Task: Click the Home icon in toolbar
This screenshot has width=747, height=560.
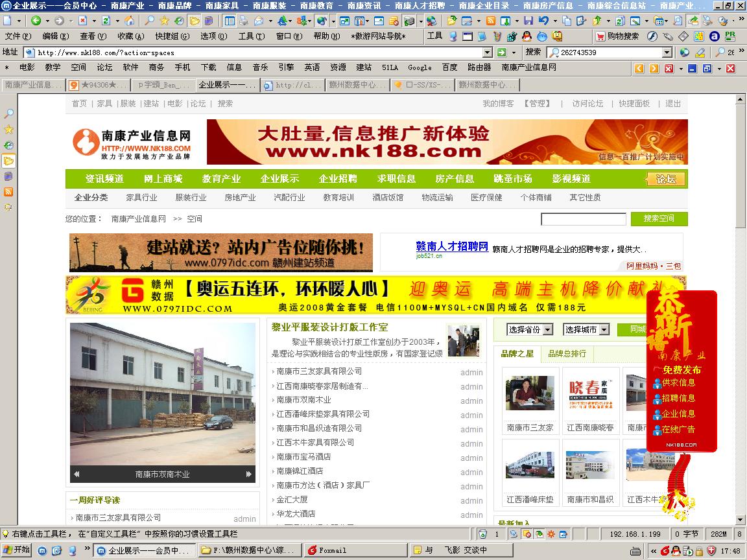Action: 130,21
